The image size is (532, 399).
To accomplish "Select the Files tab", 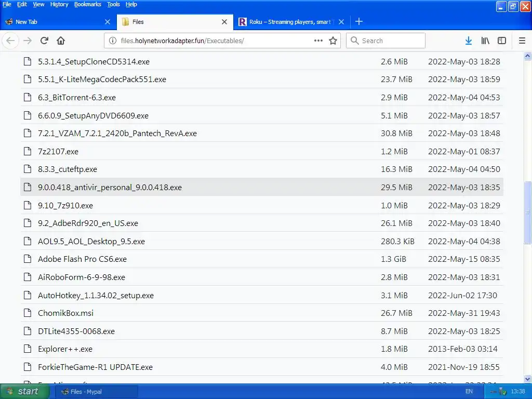I will 175,22.
